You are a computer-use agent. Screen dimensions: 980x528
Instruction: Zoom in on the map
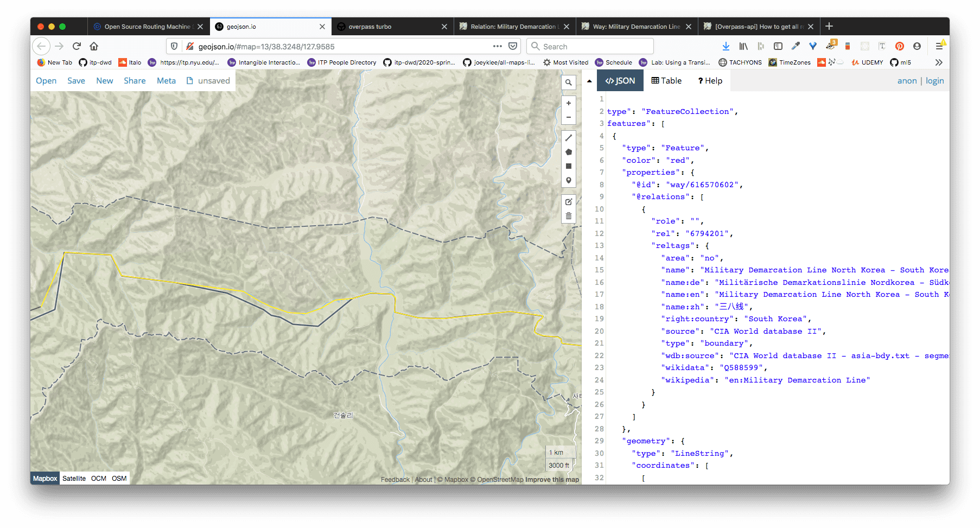(x=568, y=103)
